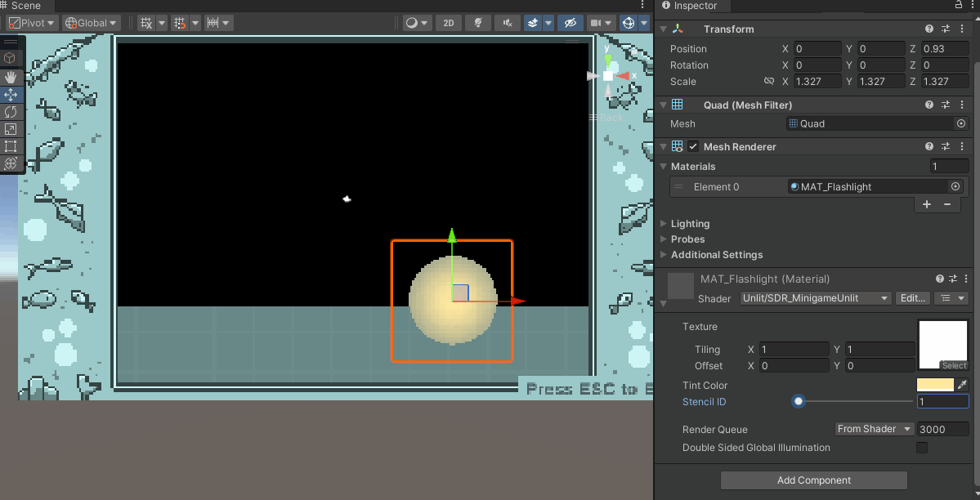
Task: Toggle scene effects (skybox, fog)
Action: (532, 23)
